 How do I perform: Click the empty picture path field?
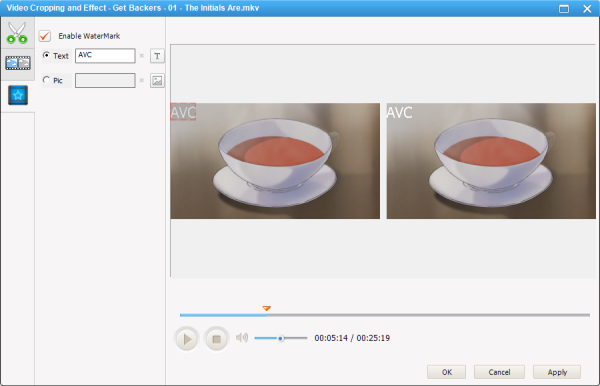[105, 80]
